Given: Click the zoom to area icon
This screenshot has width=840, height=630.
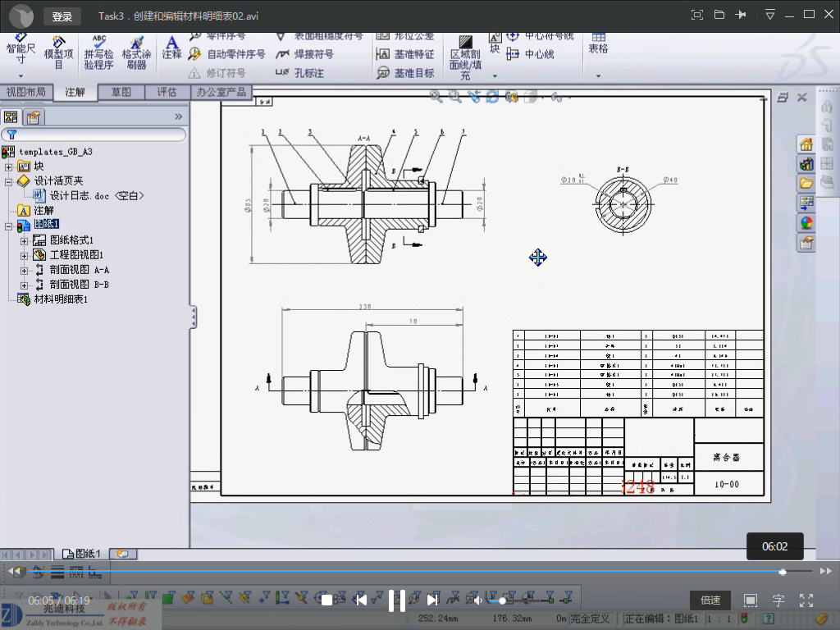Looking at the screenshot, I should click(455, 97).
